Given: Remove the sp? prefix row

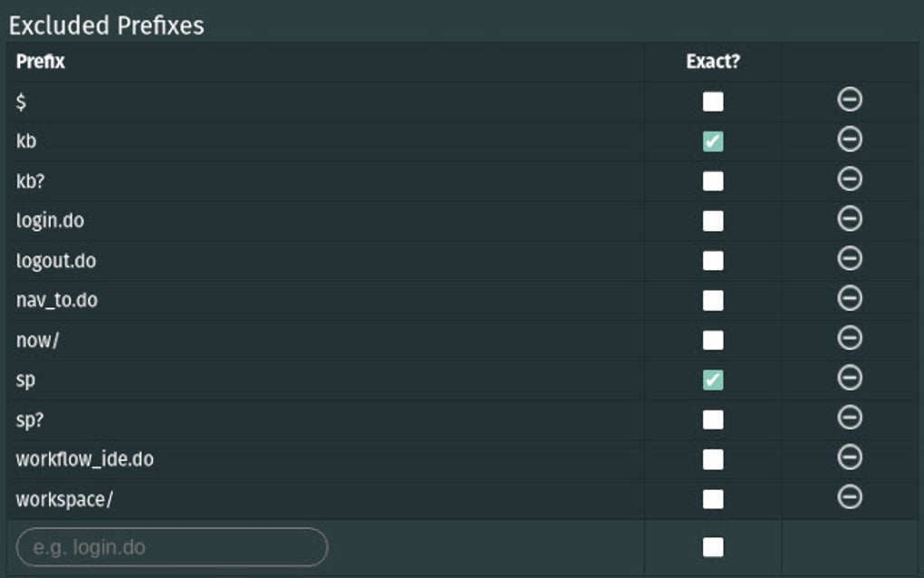Looking at the screenshot, I should click(847, 419).
